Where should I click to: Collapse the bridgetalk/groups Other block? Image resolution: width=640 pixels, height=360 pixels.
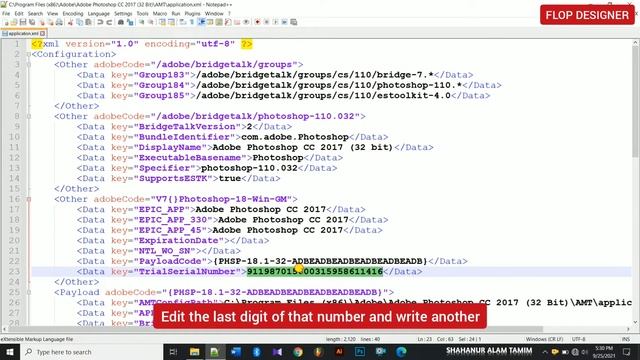click(29, 64)
